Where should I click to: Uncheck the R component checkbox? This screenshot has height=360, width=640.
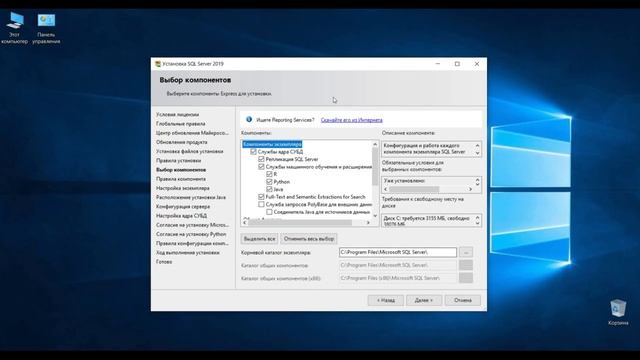pyautogui.click(x=269, y=174)
